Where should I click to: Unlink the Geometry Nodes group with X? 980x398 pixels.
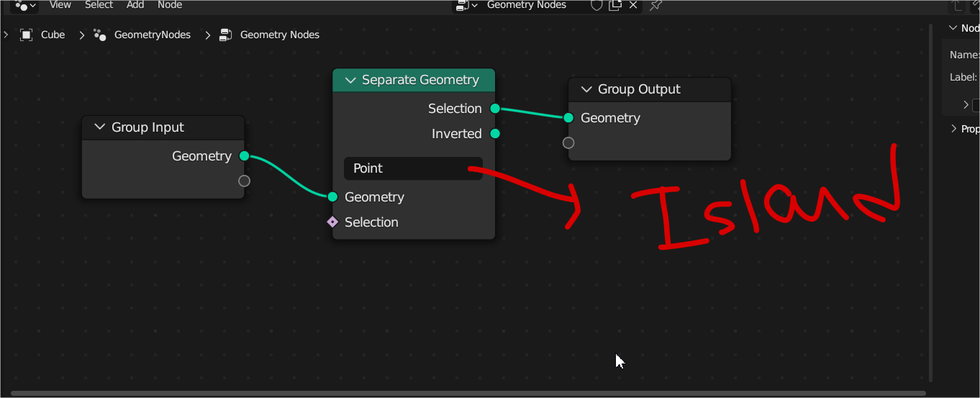633,5
